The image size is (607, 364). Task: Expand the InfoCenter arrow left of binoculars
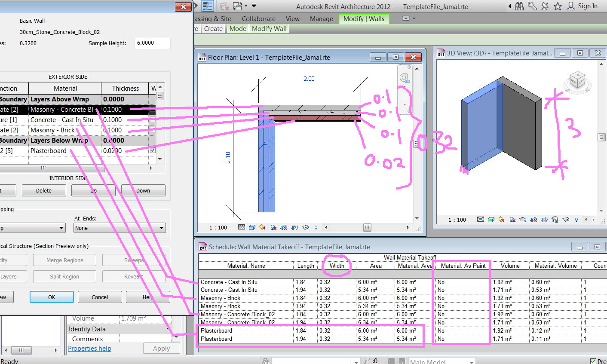pos(510,6)
